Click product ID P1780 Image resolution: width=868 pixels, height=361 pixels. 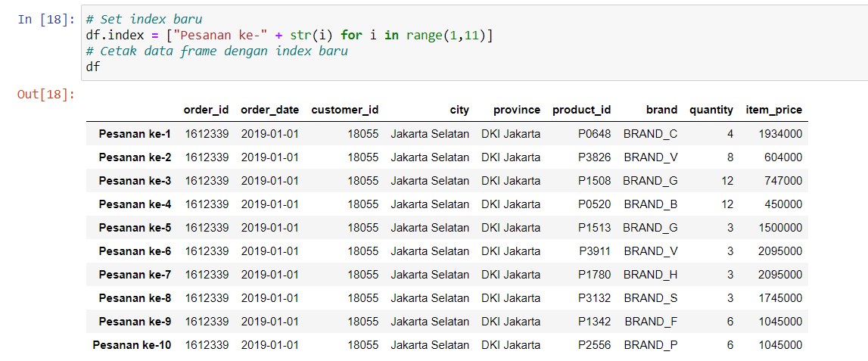(x=595, y=275)
